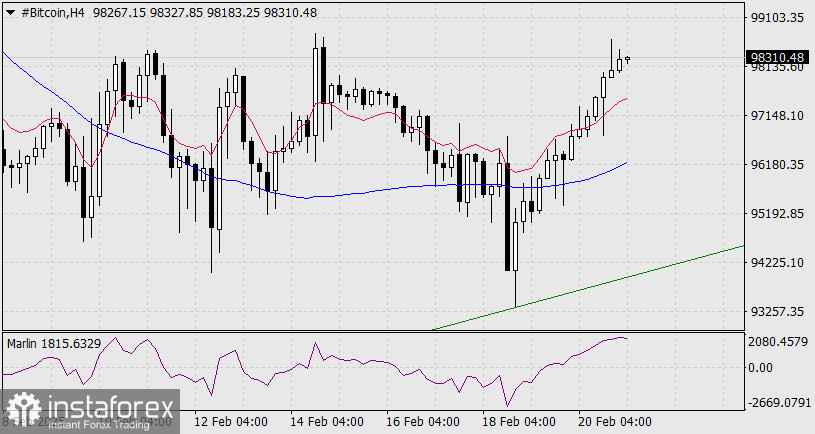Viewport: 815px width, 434px height.
Task: Click the 94225.10 price axis label
Action: click(x=778, y=262)
